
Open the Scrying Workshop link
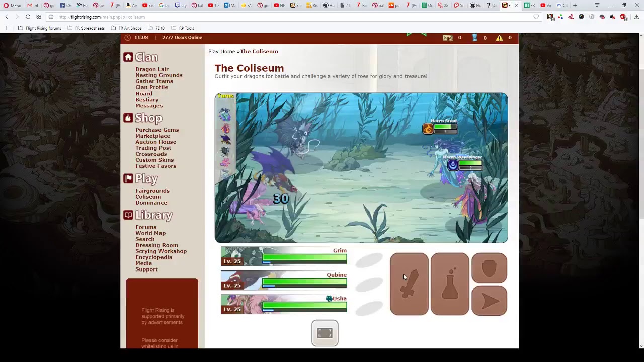pos(161,251)
